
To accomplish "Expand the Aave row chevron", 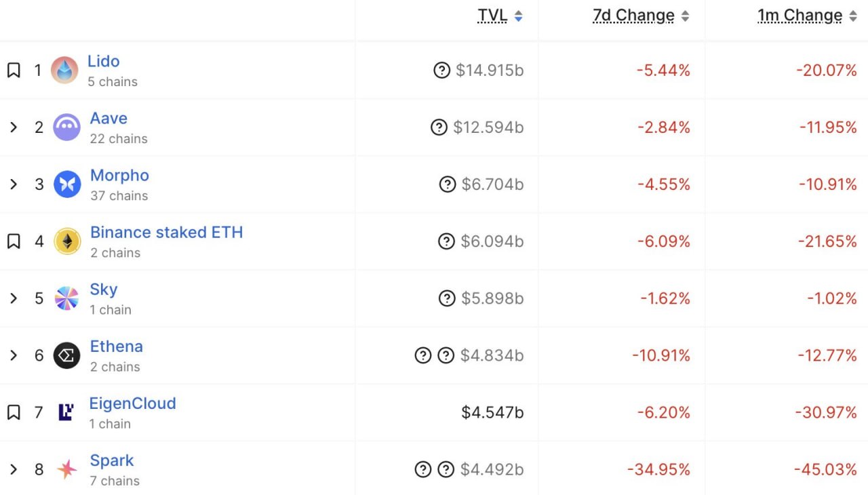I will click(x=13, y=127).
